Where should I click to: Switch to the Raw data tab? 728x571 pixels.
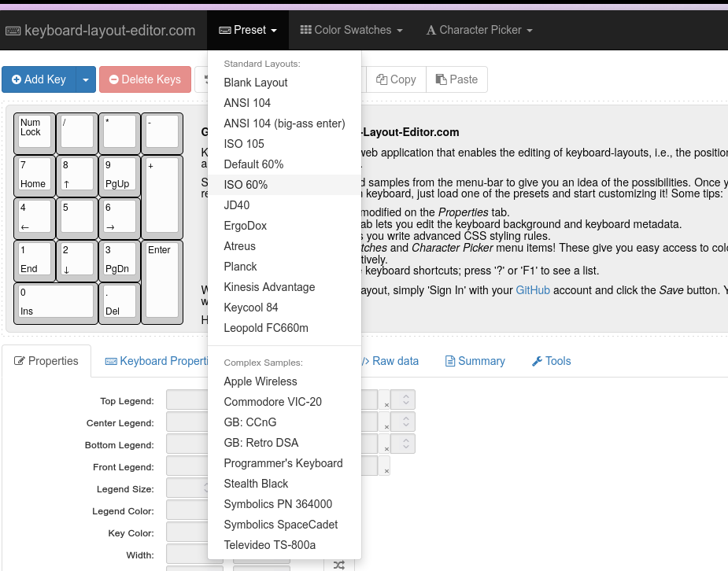(x=390, y=361)
